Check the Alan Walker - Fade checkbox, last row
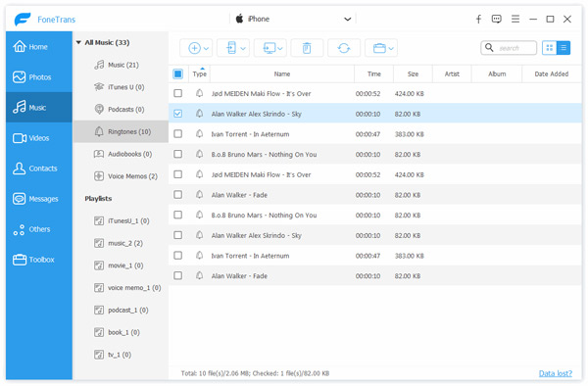Viewport: 588px width, 386px height. pos(177,275)
